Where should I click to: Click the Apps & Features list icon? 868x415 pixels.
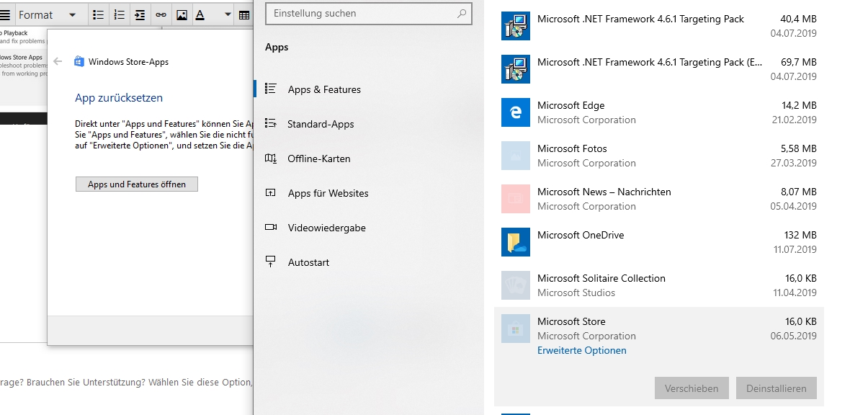pyautogui.click(x=271, y=89)
